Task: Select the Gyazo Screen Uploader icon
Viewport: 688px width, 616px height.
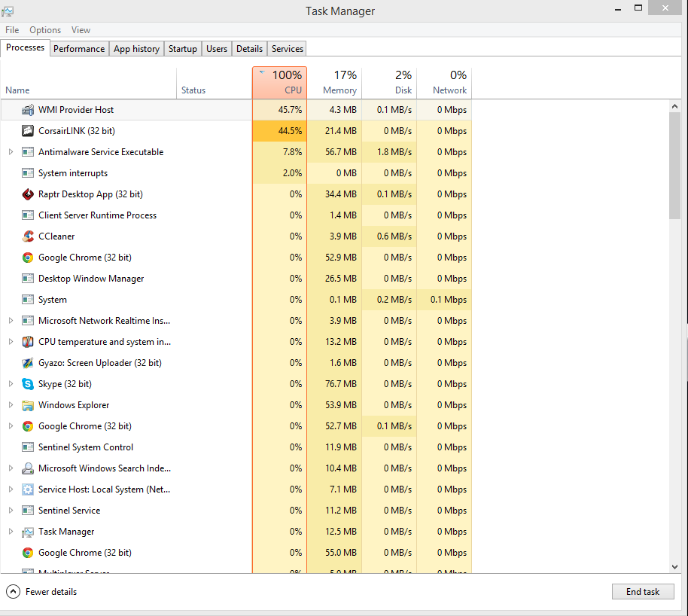Action: click(28, 363)
